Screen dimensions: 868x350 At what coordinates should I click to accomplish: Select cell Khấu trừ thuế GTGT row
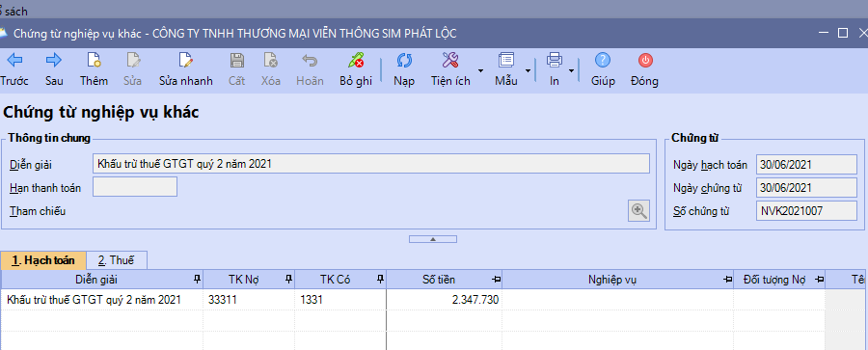102,300
